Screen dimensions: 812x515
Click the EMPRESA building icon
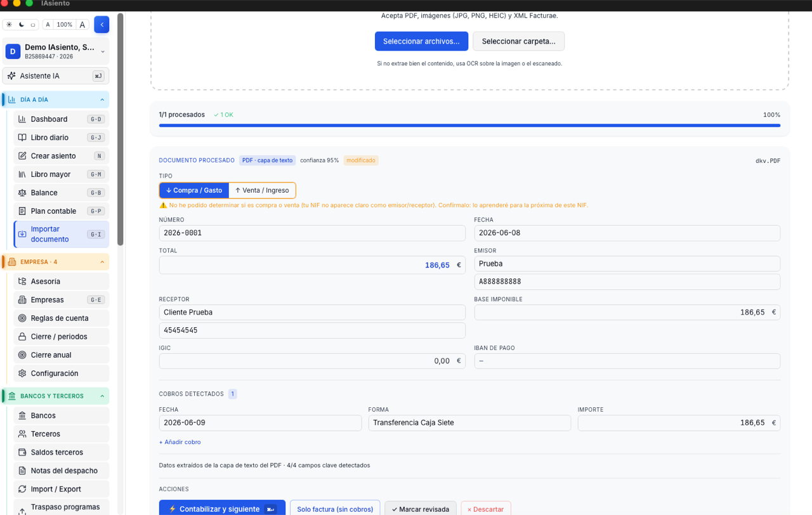(12, 262)
